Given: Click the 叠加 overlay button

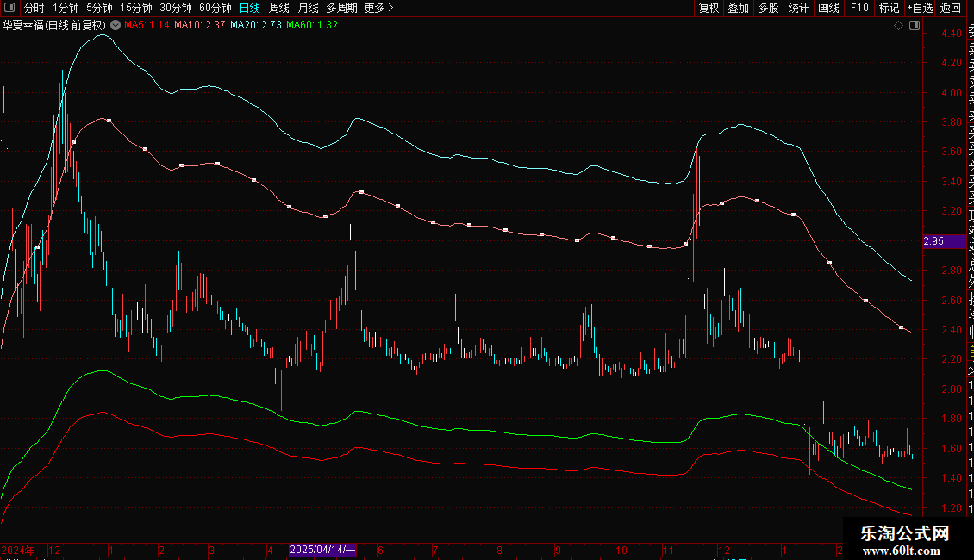Looking at the screenshot, I should coord(739,8).
